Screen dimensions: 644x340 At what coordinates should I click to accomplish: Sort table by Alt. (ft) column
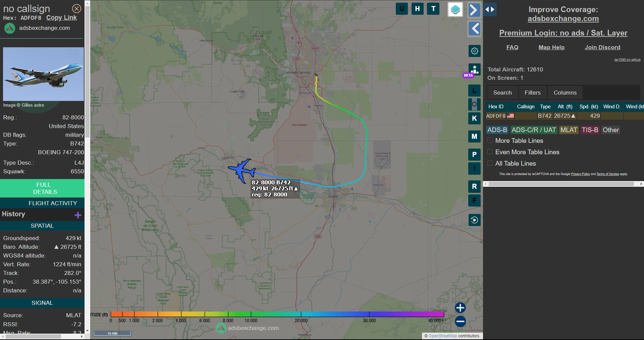click(565, 107)
